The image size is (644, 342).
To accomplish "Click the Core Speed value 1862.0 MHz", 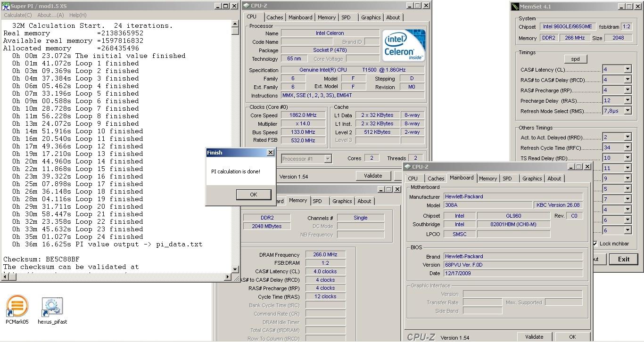I will tap(303, 115).
